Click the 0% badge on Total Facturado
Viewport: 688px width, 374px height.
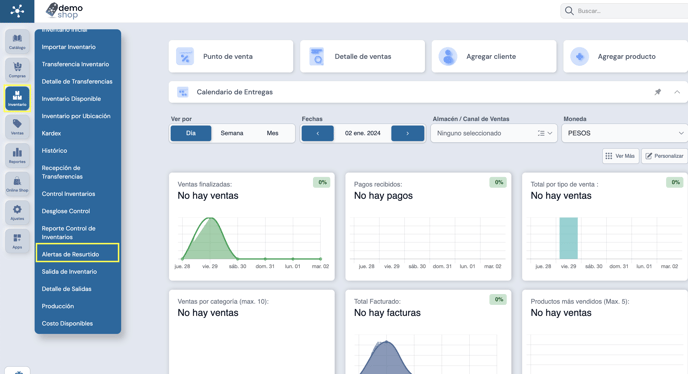pyautogui.click(x=498, y=299)
